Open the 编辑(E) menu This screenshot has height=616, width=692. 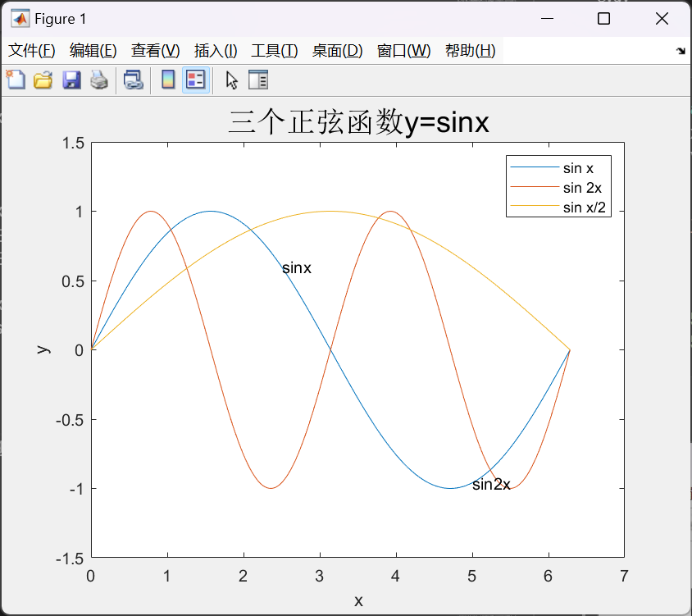coord(93,51)
